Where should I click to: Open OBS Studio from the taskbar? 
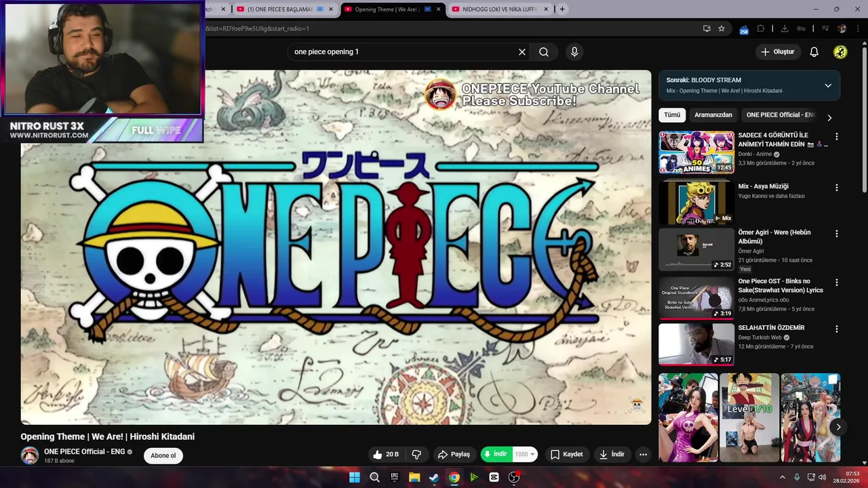pyautogui.click(x=514, y=477)
